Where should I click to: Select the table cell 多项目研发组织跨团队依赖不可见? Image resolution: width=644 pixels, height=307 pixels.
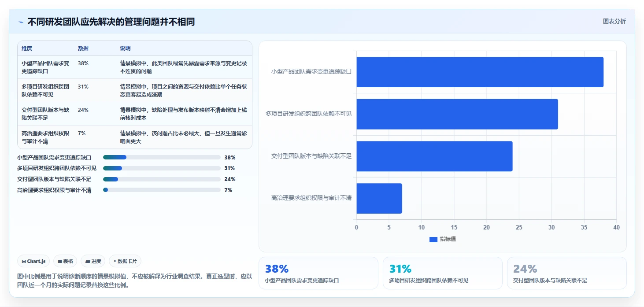click(46, 90)
